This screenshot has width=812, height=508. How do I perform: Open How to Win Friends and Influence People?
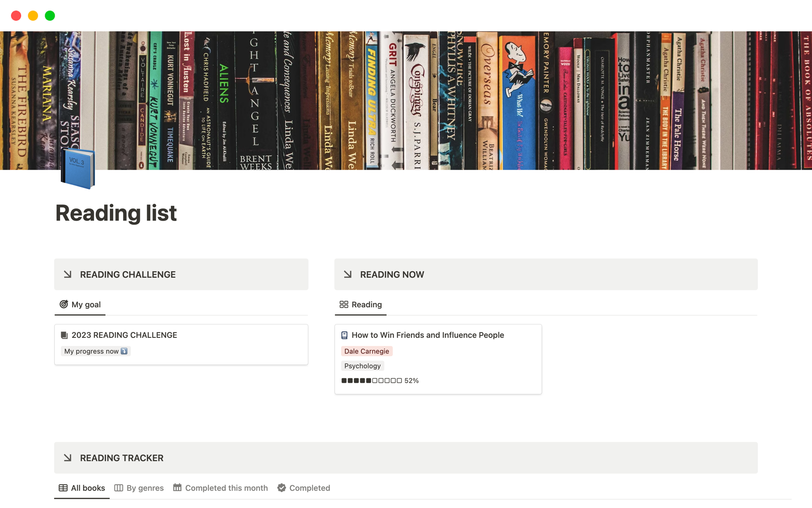pos(428,335)
